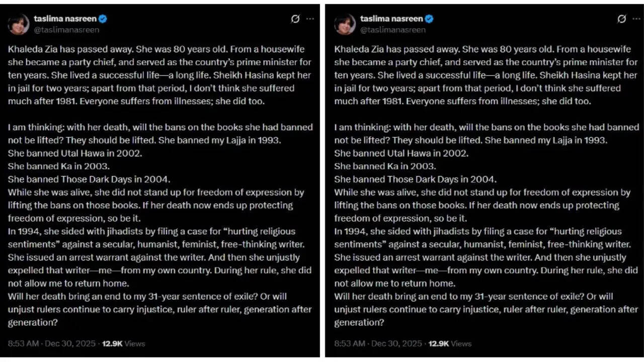Click the @taslimanasreen handle in right tweet
Image resolution: width=644 pixels, height=362 pixels.
pos(393,30)
